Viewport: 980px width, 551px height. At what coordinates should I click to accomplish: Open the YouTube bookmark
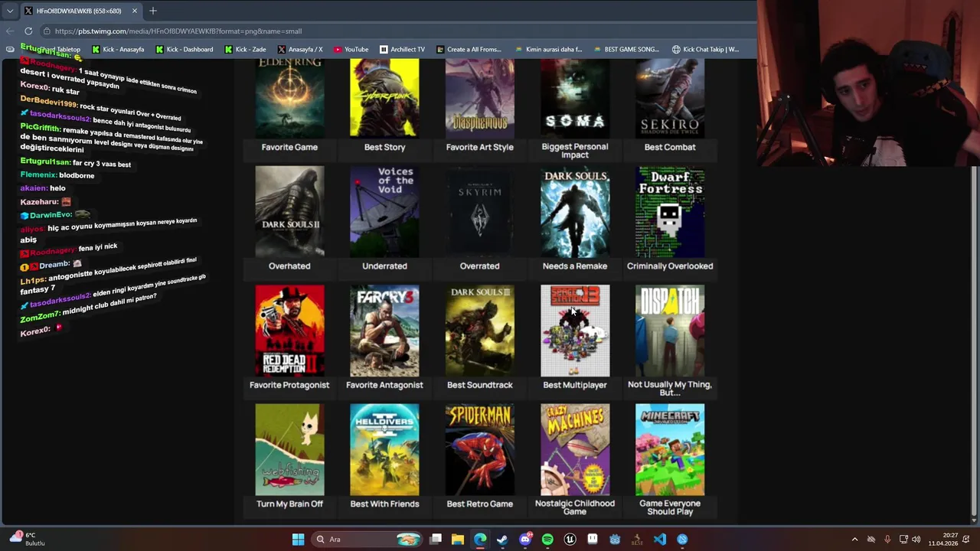[351, 49]
